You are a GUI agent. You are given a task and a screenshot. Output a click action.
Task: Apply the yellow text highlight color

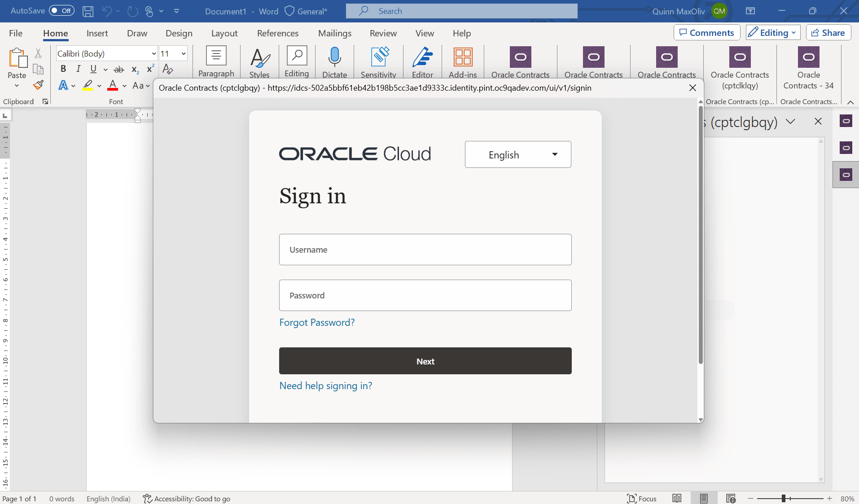coord(88,85)
